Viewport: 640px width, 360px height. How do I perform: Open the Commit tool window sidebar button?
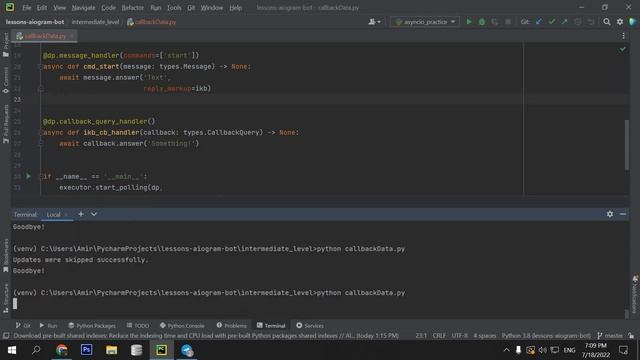coord(5,80)
